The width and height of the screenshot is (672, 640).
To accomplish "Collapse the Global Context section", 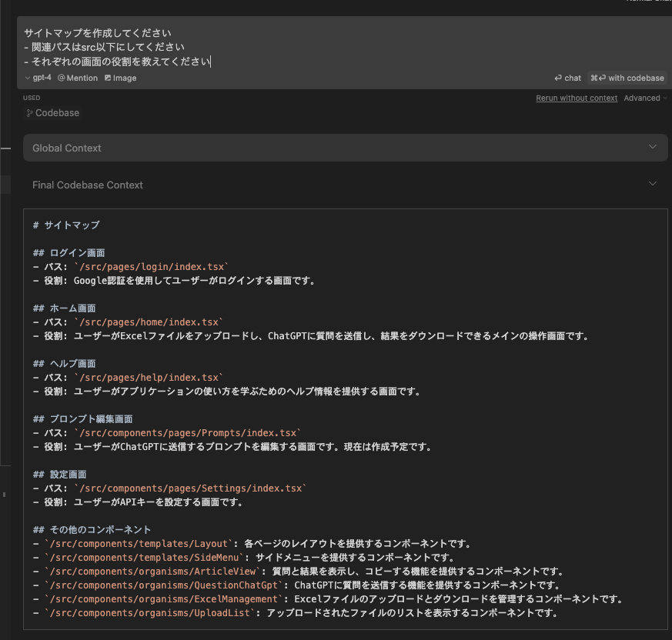I will pos(654,147).
